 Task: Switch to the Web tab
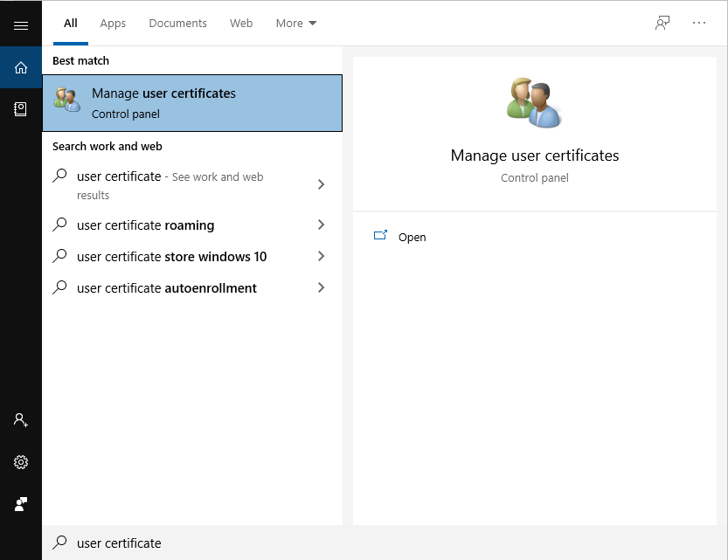pyautogui.click(x=241, y=24)
